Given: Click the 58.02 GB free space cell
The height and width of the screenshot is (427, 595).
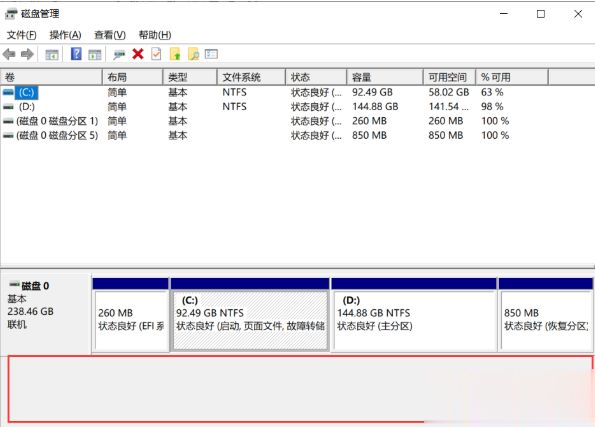Looking at the screenshot, I should 449,92.
